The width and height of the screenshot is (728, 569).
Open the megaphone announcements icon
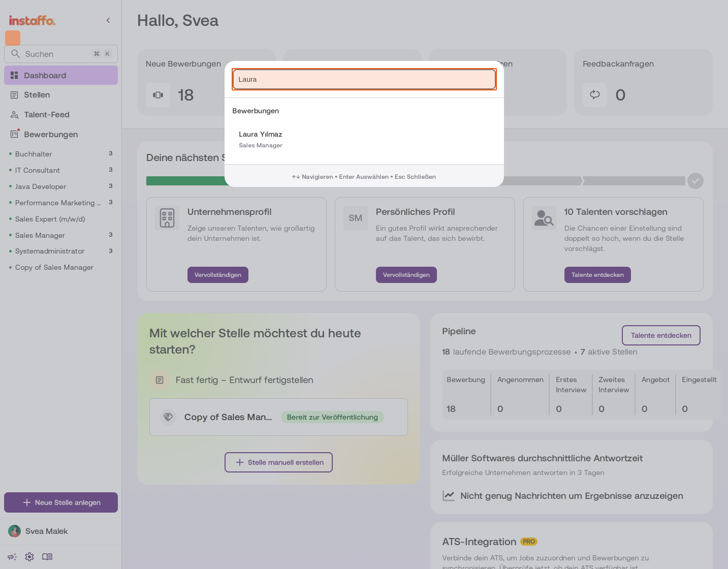(12, 557)
